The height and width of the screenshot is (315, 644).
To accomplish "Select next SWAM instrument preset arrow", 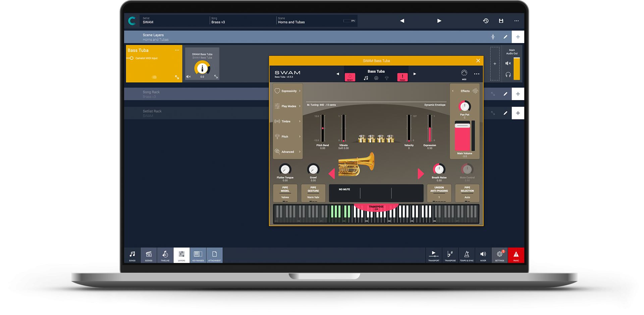I will (415, 74).
